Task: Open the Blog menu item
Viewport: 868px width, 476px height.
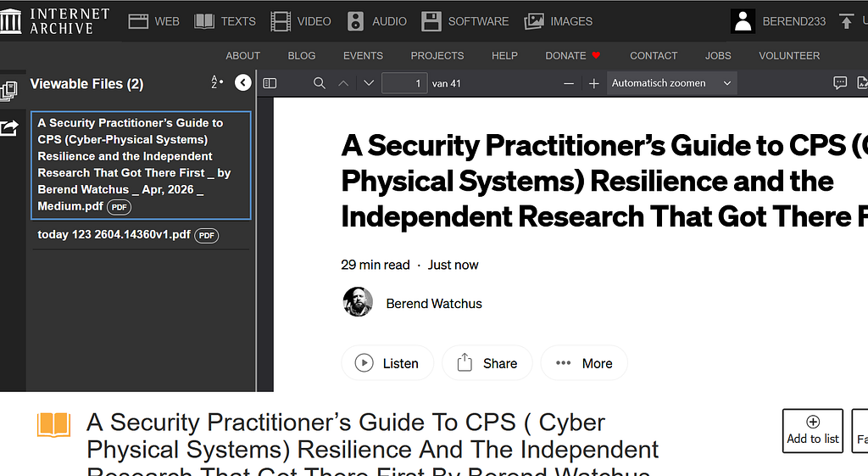Action: click(302, 56)
